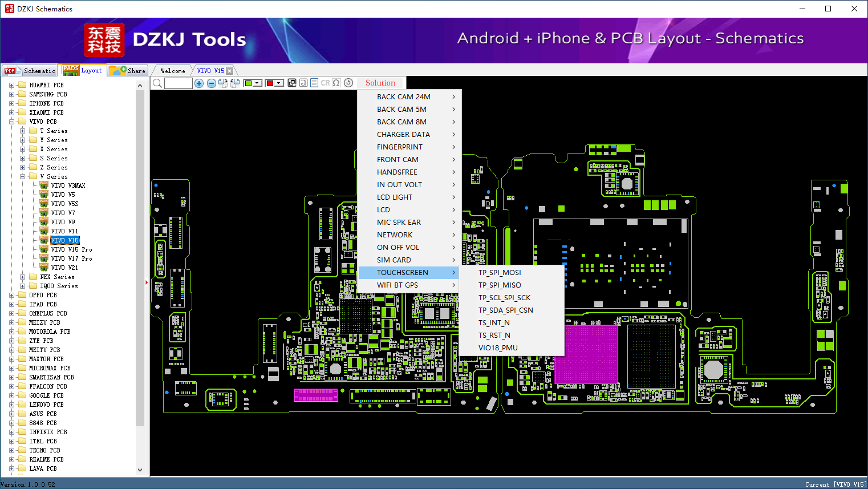Viewport: 868px width, 489px height.
Task: Zoom in with the blue plus icon
Action: (199, 83)
